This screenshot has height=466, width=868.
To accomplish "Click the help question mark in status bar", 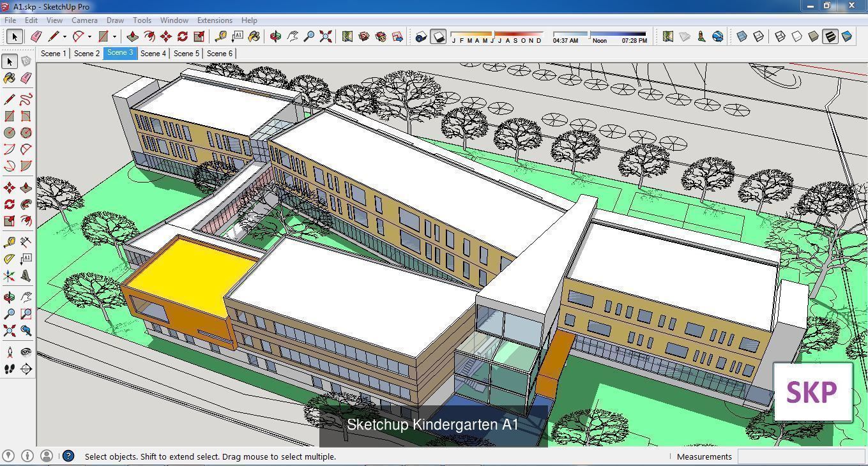I will pos(68,456).
